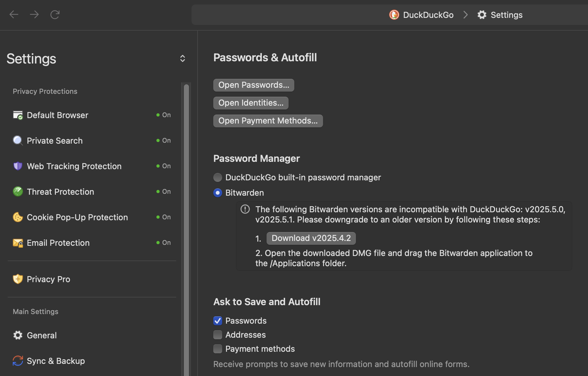
Task: Open the Private Search settings
Action: coord(92,140)
